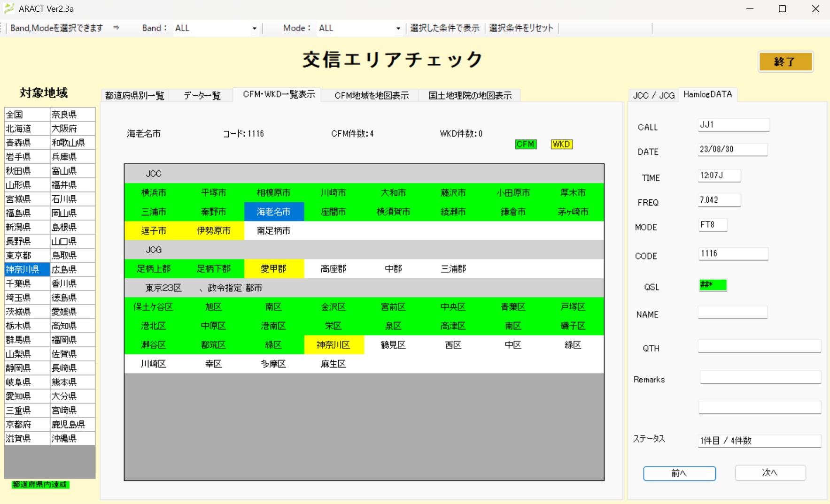This screenshot has height=504, width=830.
Task: Click the 都道府県内達成 green label
Action: coord(40,484)
